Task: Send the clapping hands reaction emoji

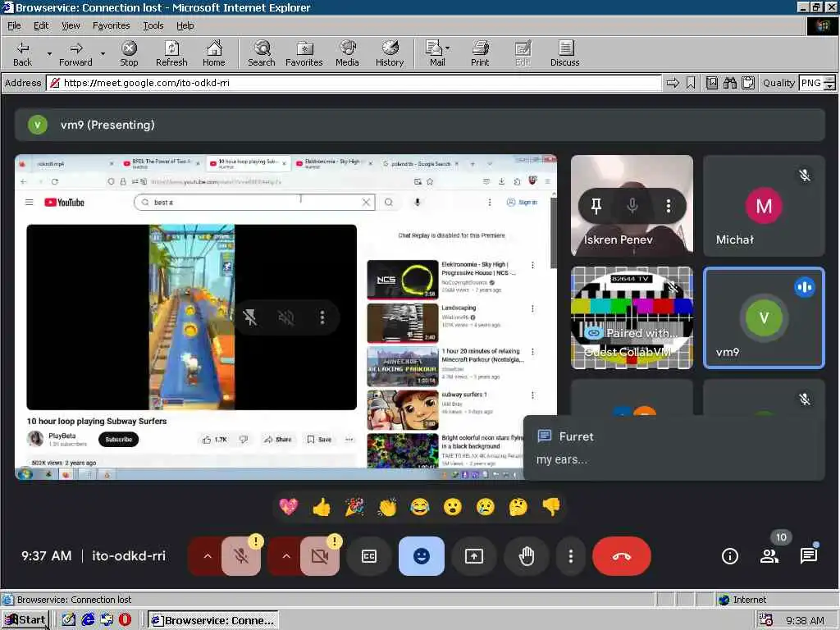Action: tap(387, 506)
